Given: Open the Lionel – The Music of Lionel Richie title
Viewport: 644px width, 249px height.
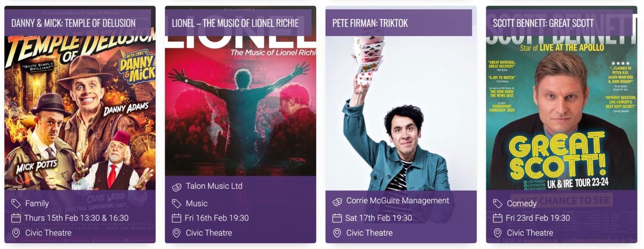Looking at the screenshot, I should (235, 23).
